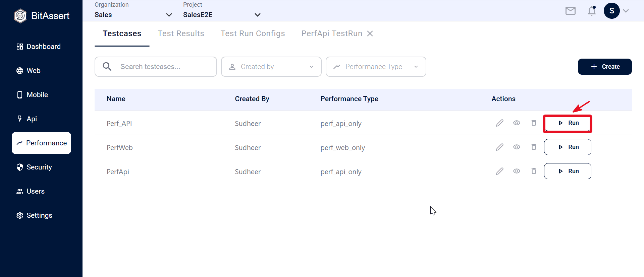View the PerfWeb testcase details
The height and width of the screenshot is (277, 644).
coord(517,147)
